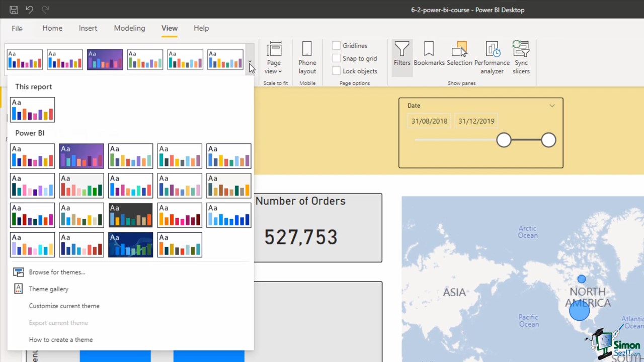Apply the dark blue wave theme

click(130, 245)
